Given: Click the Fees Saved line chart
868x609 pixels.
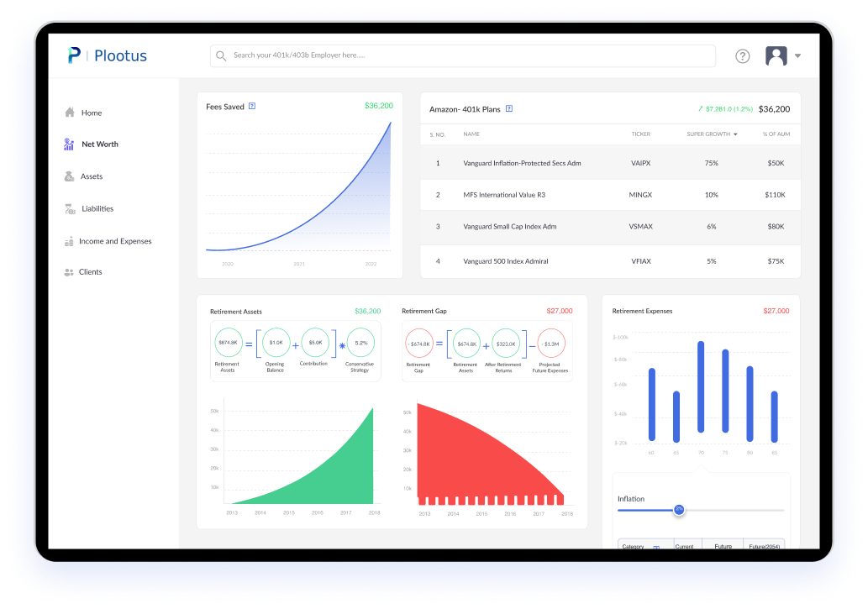Looking at the screenshot, I should [x=299, y=186].
